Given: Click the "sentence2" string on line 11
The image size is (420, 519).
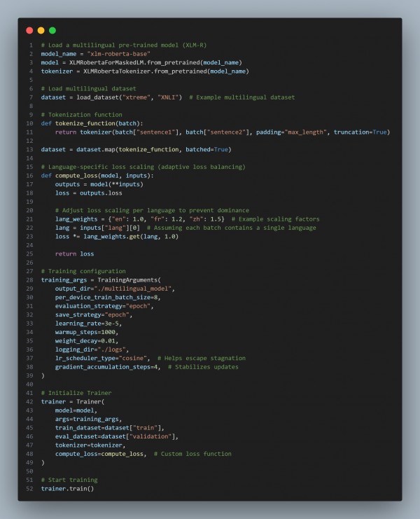Looking at the screenshot, I should pos(226,132).
